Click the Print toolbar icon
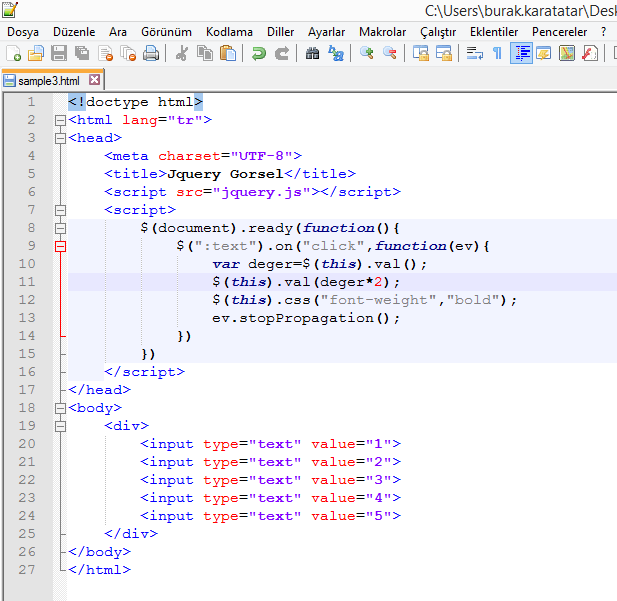 pos(151,53)
